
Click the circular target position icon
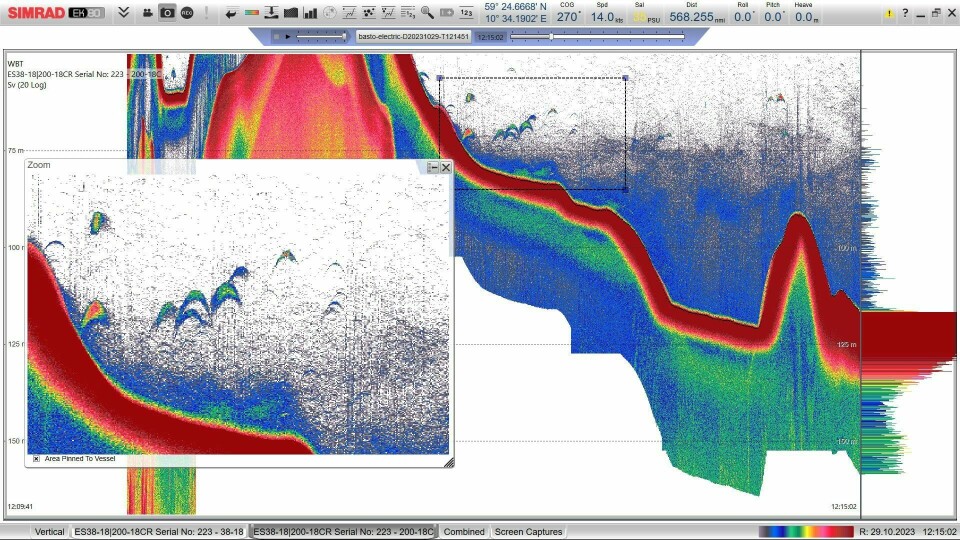(329, 13)
